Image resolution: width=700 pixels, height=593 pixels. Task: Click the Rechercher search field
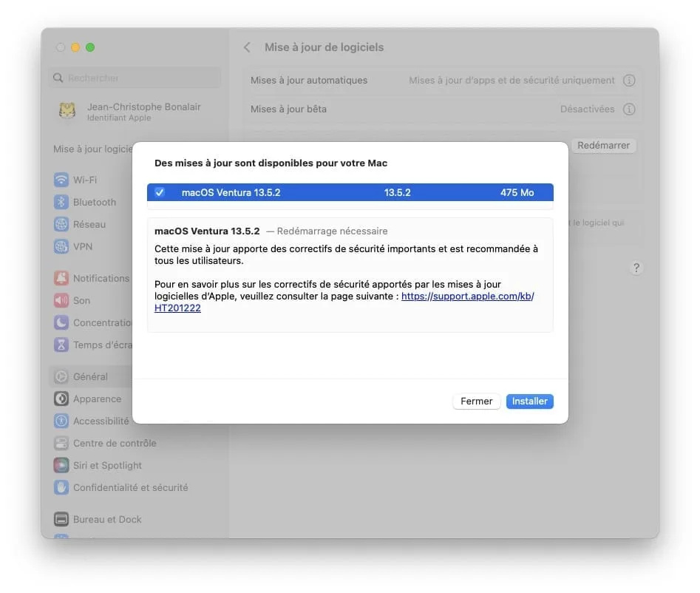[134, 78]
